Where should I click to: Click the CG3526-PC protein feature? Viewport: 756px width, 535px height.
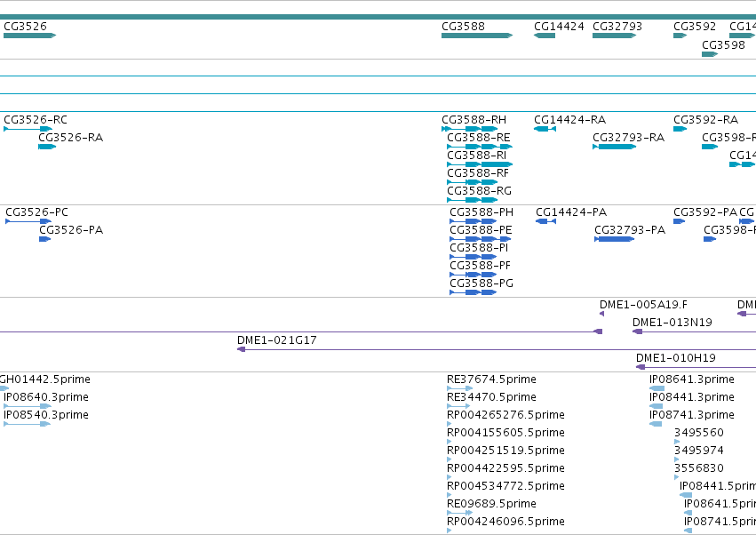point(28,221)
